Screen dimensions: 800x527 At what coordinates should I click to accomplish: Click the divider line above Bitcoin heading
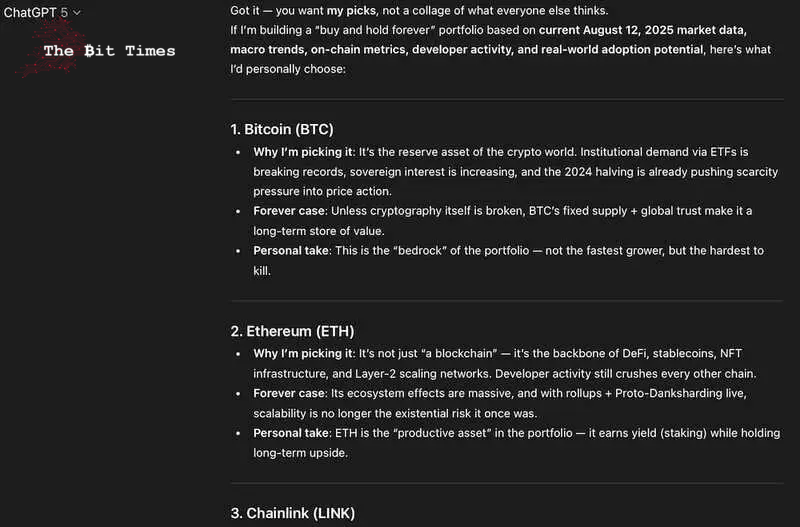[507, 99]
